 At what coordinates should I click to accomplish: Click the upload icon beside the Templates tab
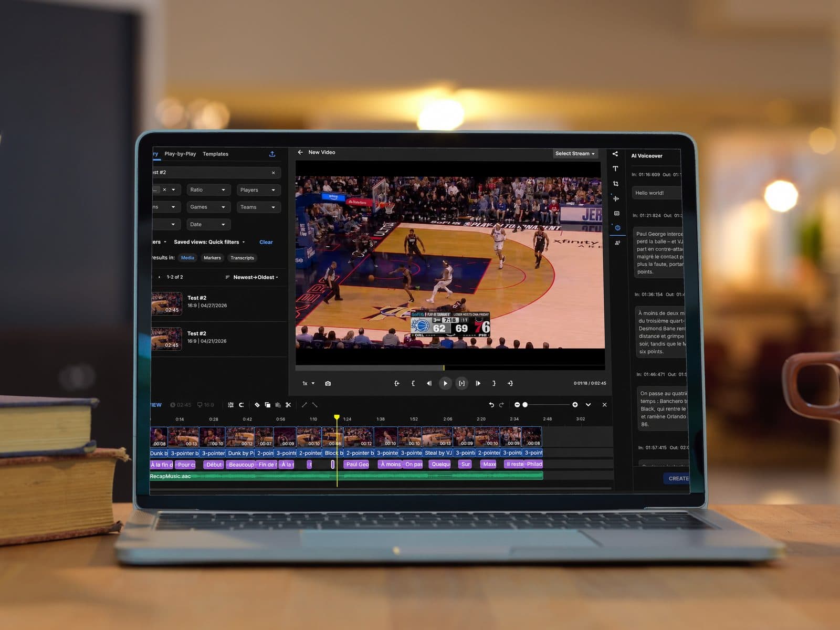tap(272, 154)
